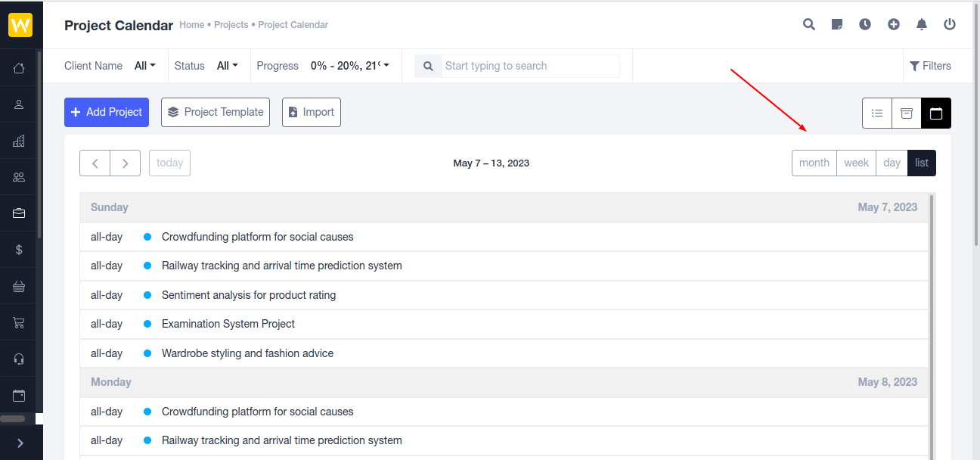Go to previous week arrow

click(95, 163)
